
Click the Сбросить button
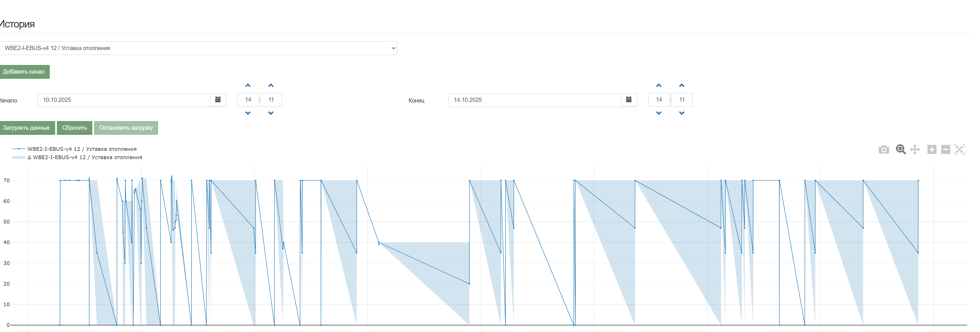point(75,128)
